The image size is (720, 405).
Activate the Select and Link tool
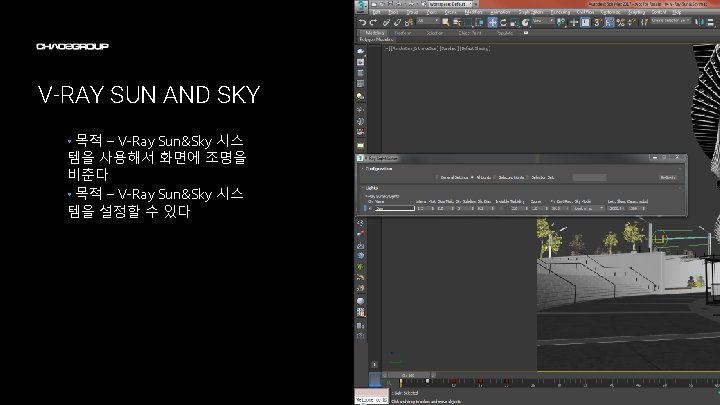pyautogui.click(x=386, y=22)
